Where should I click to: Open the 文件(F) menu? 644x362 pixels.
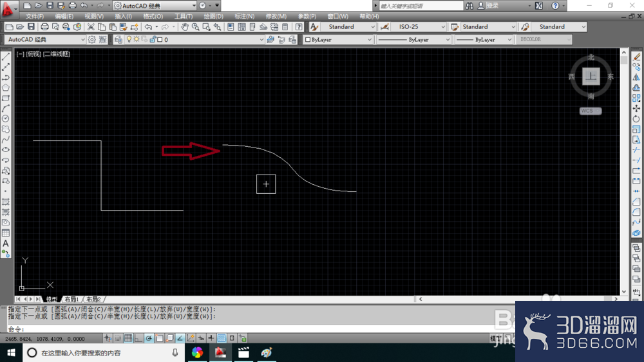35,17
